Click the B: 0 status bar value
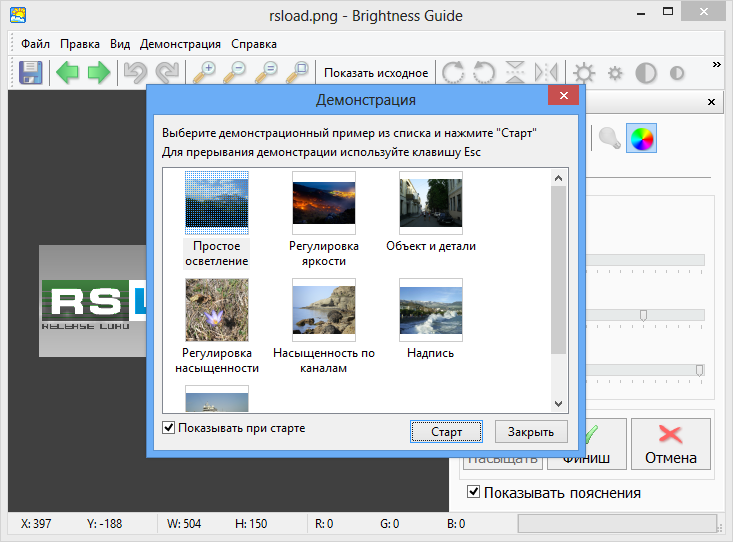This screenshot has height=542, width=733. [x=456, y=524]
